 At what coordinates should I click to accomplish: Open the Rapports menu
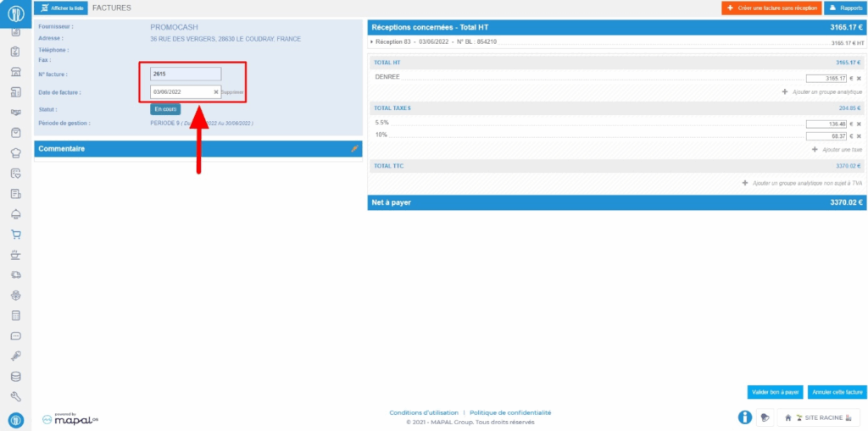(844, 8)
